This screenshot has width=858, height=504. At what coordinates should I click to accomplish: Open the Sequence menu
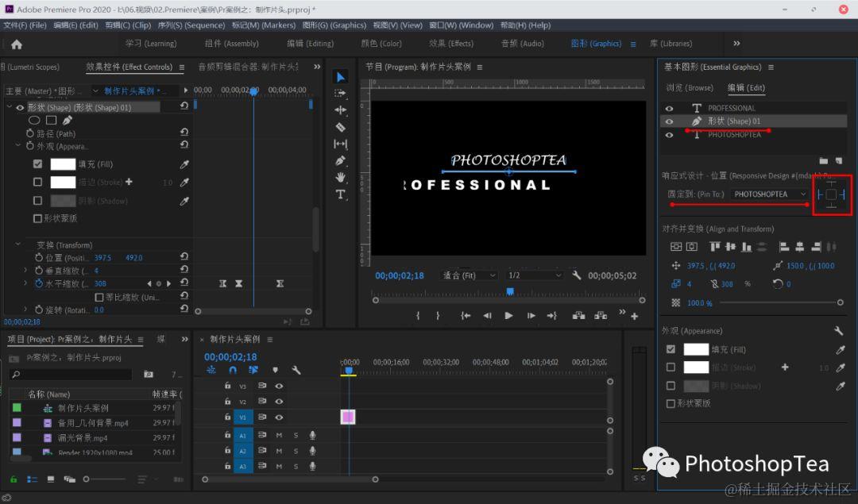tap(191, 25)
